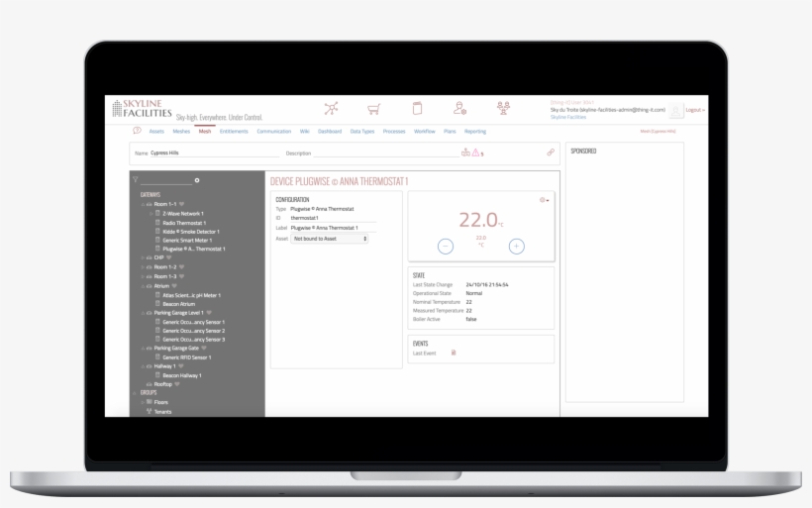Open the Dashboard tab
The image size is (812, 508).
(330, 131)
